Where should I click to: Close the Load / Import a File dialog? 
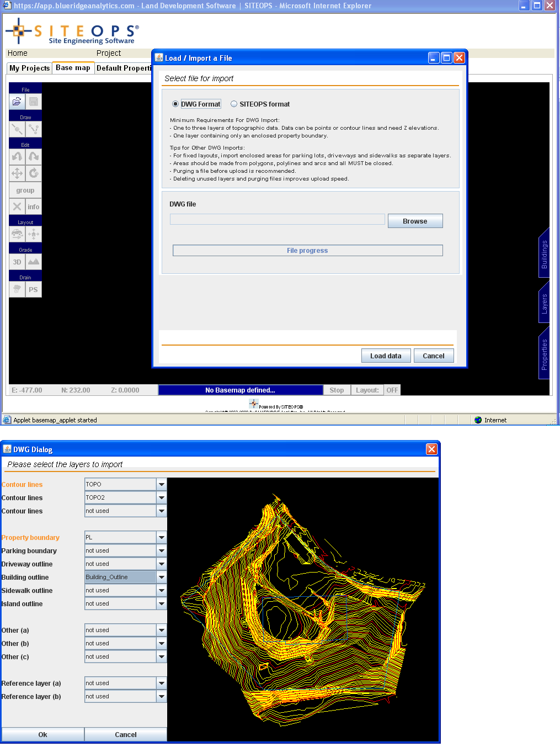pyautogui.click(x=459, y=57)
